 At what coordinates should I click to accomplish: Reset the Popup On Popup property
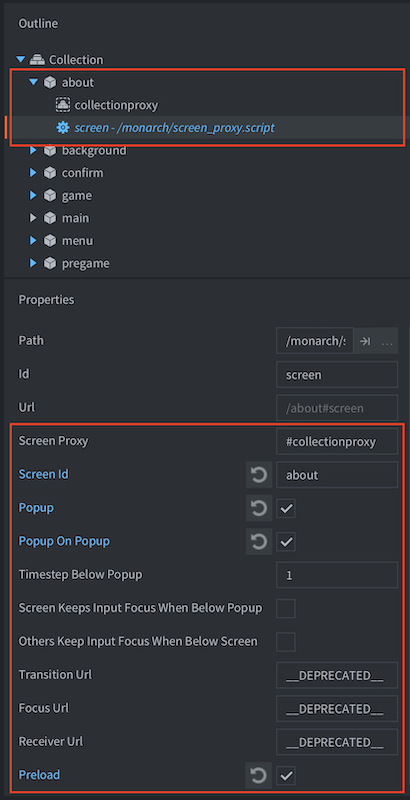259,542
